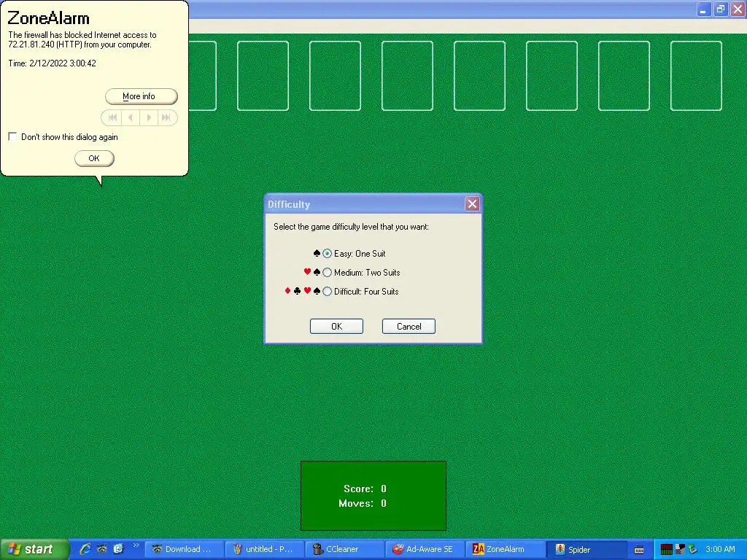Jump to last ZoneAlarm alert
The image size is (747, 560).
[x=166, y=117]
